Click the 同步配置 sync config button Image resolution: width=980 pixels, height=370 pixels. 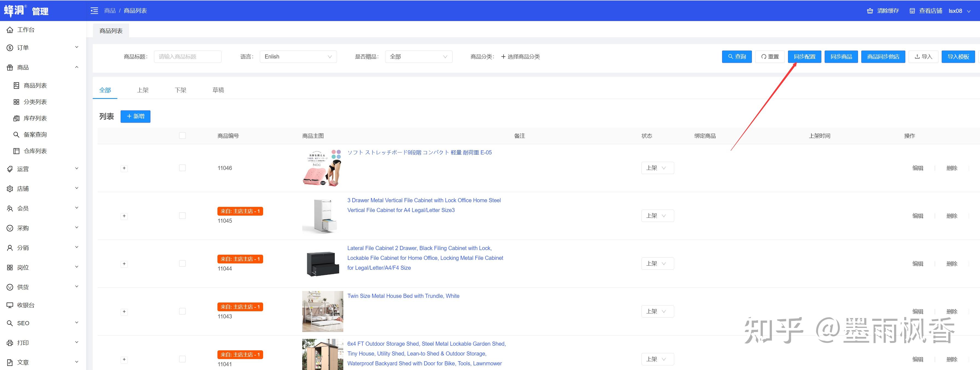click(x=804, y=56)
